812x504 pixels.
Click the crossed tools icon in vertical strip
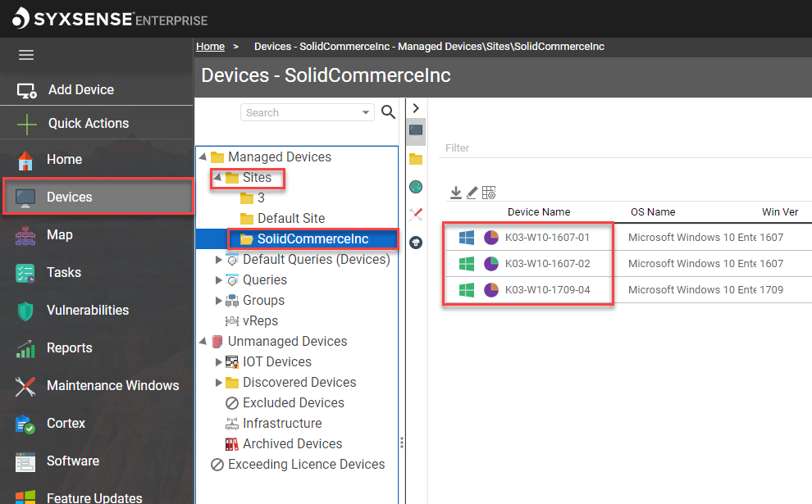tap(416, 215)
